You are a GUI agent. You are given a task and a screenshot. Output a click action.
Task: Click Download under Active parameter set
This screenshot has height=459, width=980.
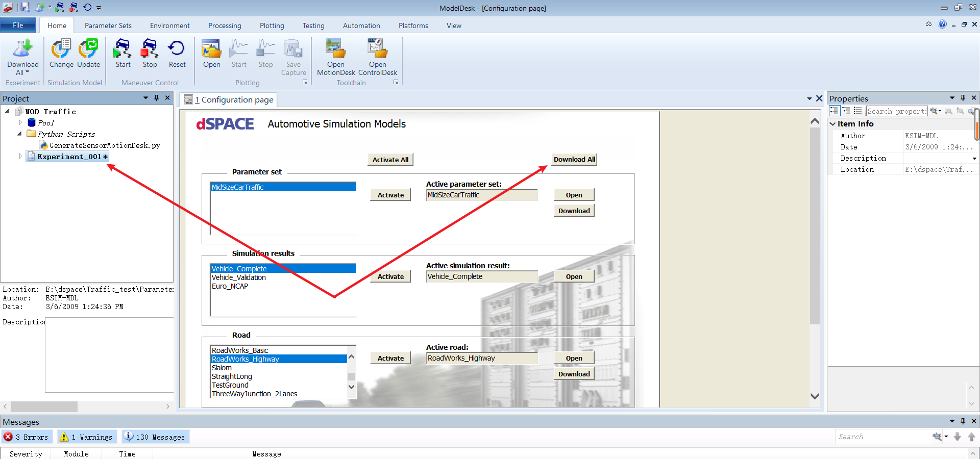click(574, 211)
